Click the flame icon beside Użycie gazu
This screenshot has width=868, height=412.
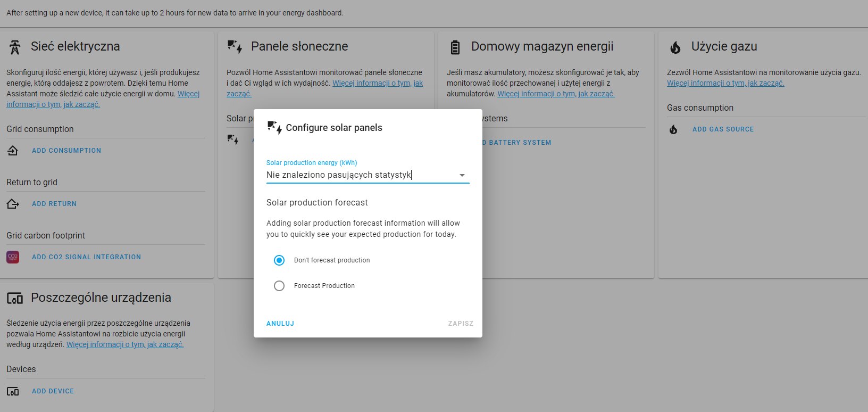675,47
